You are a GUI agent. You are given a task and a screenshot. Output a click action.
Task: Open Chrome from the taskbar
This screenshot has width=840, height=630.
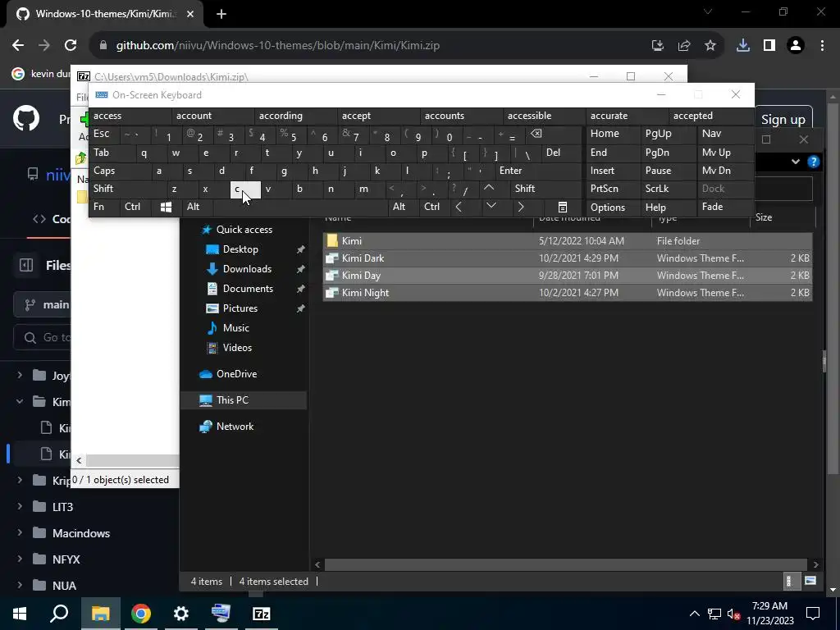tap(141, 614)
